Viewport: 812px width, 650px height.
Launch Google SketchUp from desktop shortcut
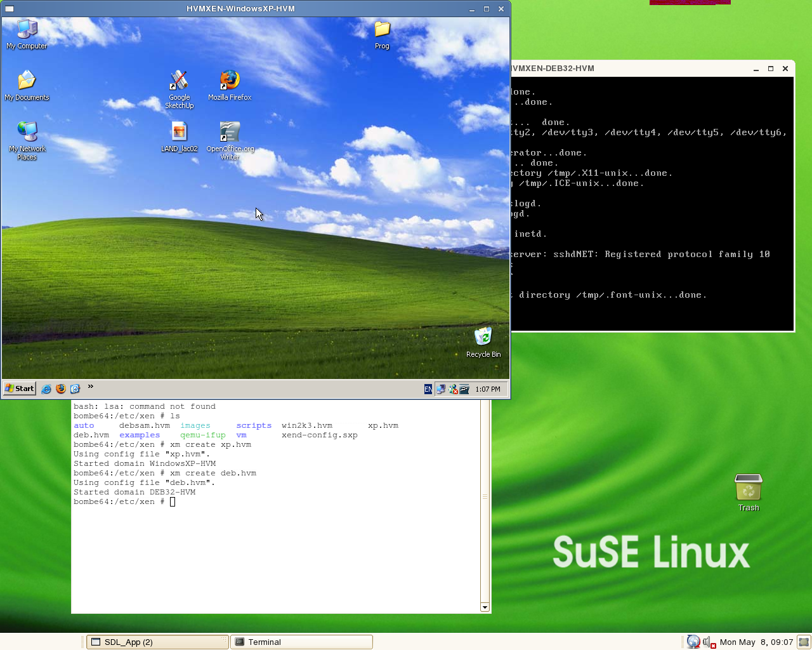179,81
